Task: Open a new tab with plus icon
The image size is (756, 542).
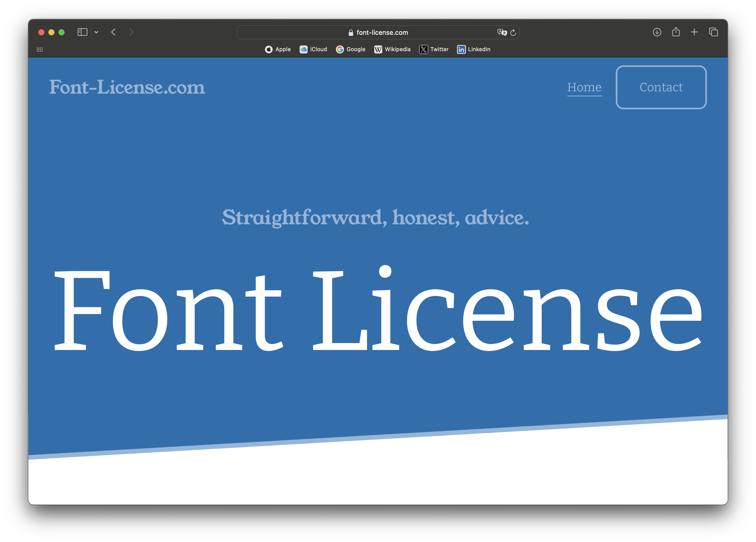Action: pyautogui.click(x=694, y=32)
